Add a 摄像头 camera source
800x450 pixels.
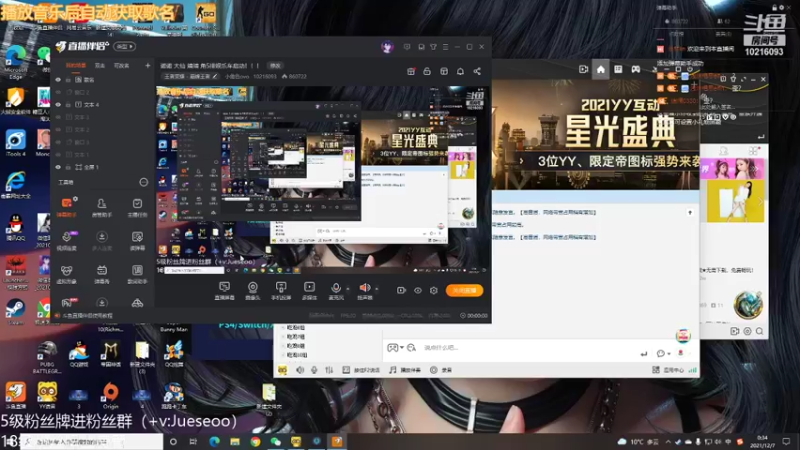[x=253, y=290]
